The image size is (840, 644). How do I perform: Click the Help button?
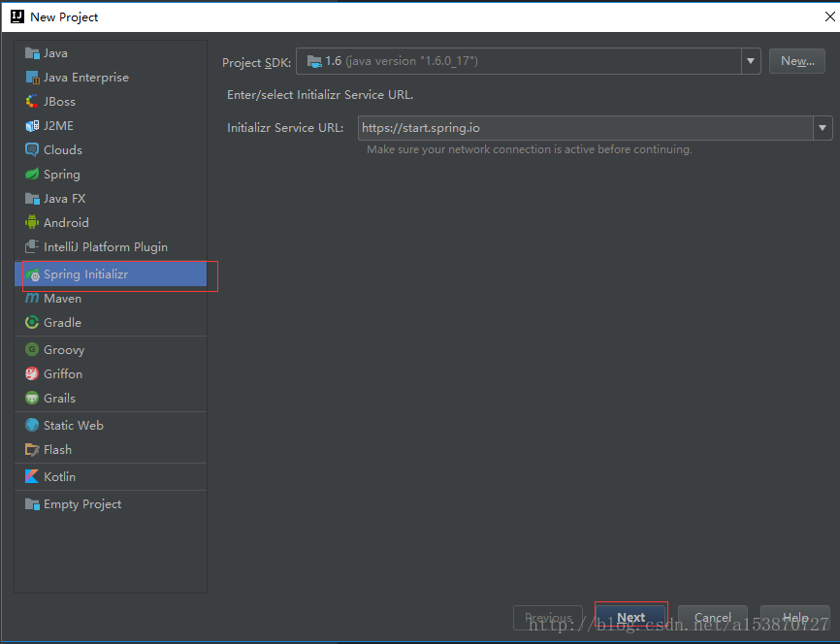tap(795, 617)
